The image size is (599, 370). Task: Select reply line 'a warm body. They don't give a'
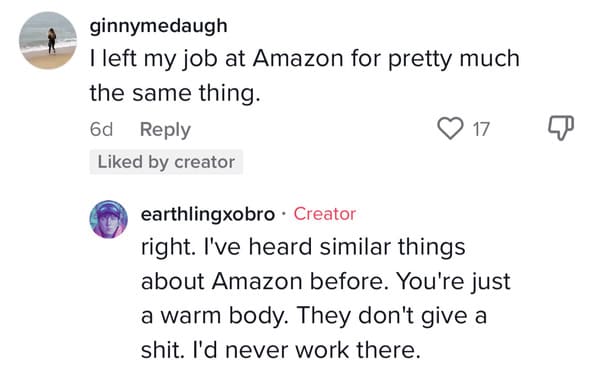[314, 316]
